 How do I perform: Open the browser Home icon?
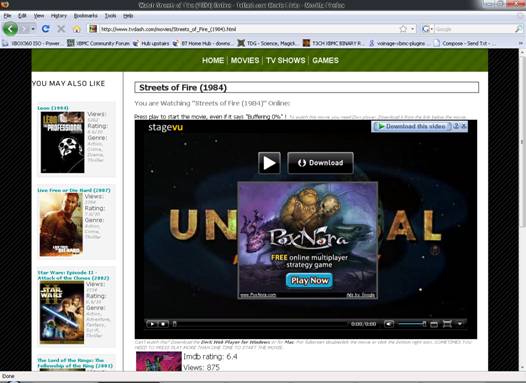[76, 29]
